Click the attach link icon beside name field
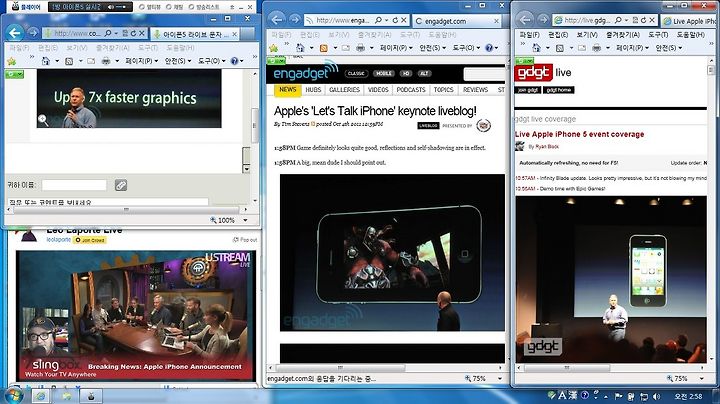Screen dimensions: 720x404 121,185
